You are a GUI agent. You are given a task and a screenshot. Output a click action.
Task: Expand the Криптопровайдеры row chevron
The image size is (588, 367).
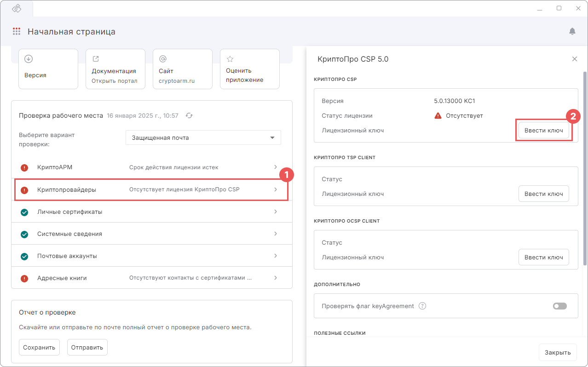[x=276, y=189]
